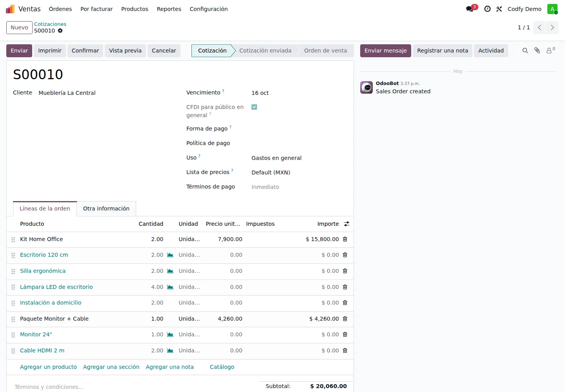565x392 pixels.
Task: Remove the Cable HDMI 2 m line
Action: (345, 350)
